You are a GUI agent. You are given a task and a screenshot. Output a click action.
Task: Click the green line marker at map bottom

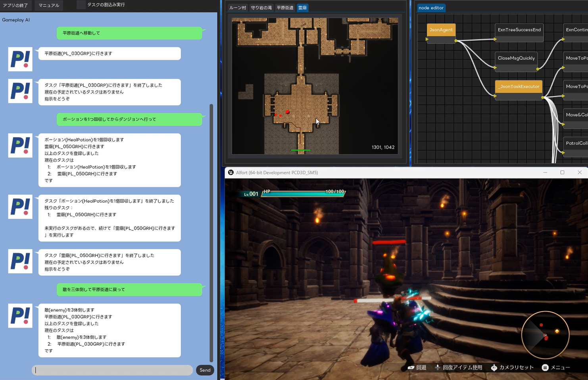tap(300, 150)
